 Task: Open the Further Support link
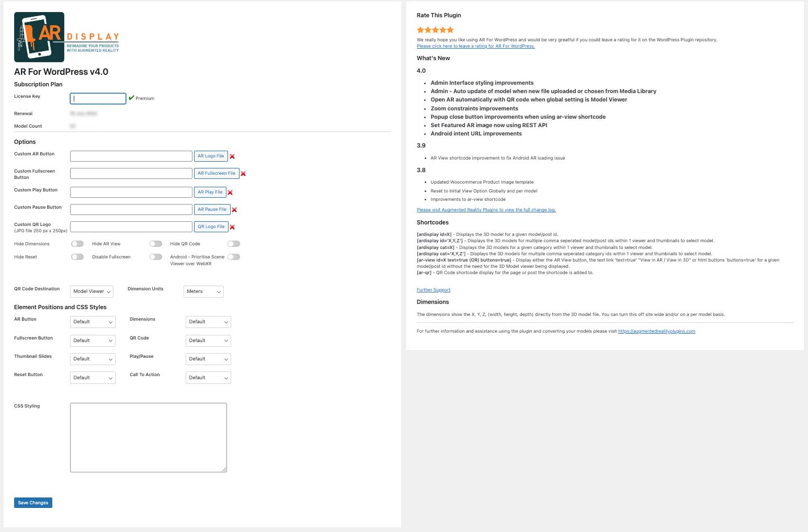pyautogui.click(x=434, y=290)
